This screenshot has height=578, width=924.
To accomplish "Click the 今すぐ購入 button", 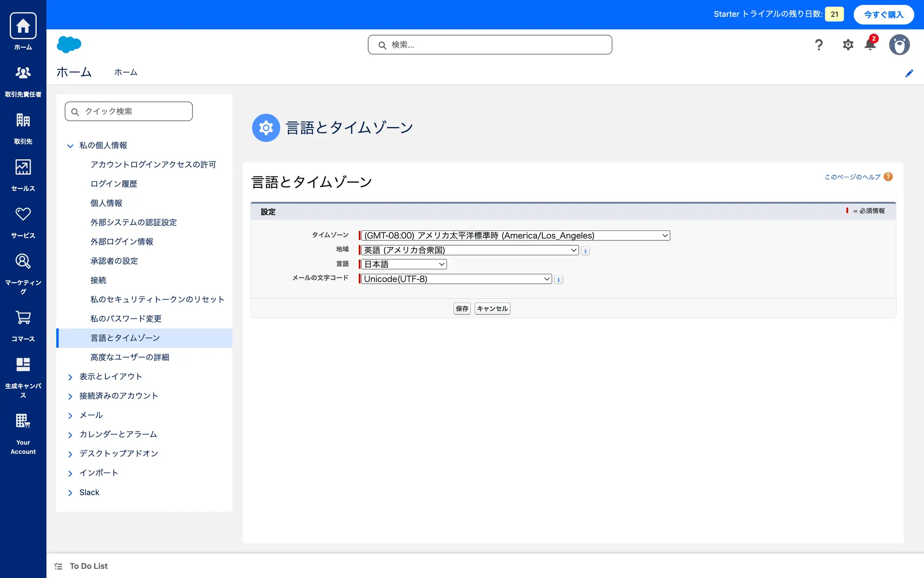I will (883, 14).
